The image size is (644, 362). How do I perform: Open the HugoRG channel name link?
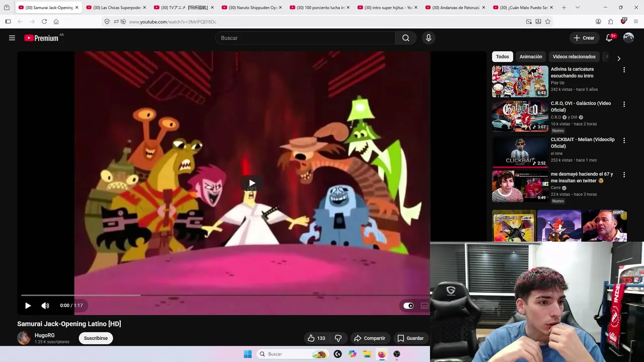(x=45, y=335)
